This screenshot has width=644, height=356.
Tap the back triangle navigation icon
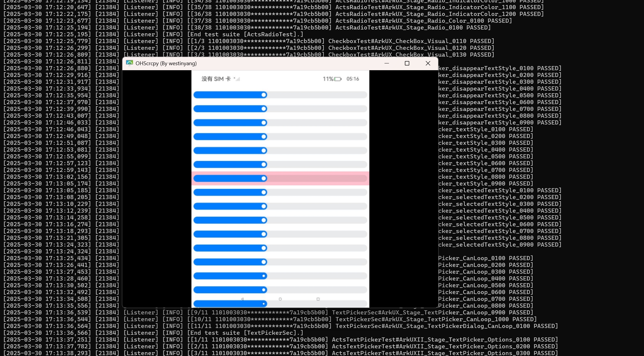point(242,299)
